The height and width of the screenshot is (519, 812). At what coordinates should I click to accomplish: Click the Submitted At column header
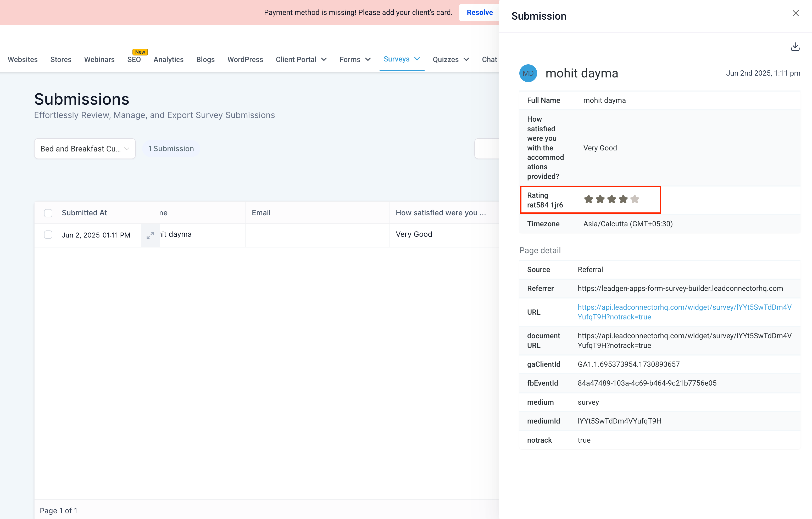(x=84, y=213)
